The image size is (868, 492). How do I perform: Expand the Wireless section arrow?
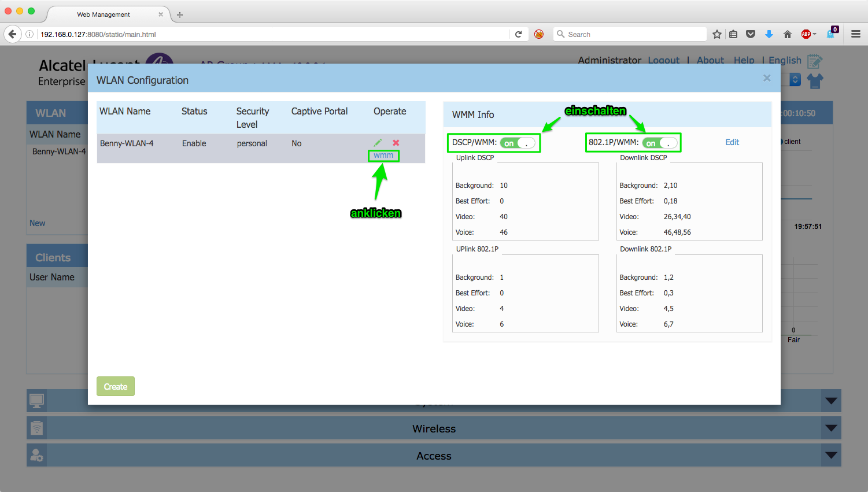point(831,428)
